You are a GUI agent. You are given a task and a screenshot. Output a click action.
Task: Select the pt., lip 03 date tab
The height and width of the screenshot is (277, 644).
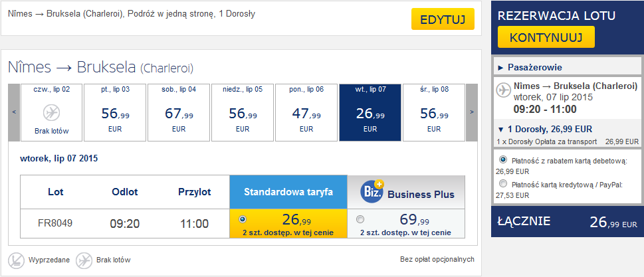(115, 112)
